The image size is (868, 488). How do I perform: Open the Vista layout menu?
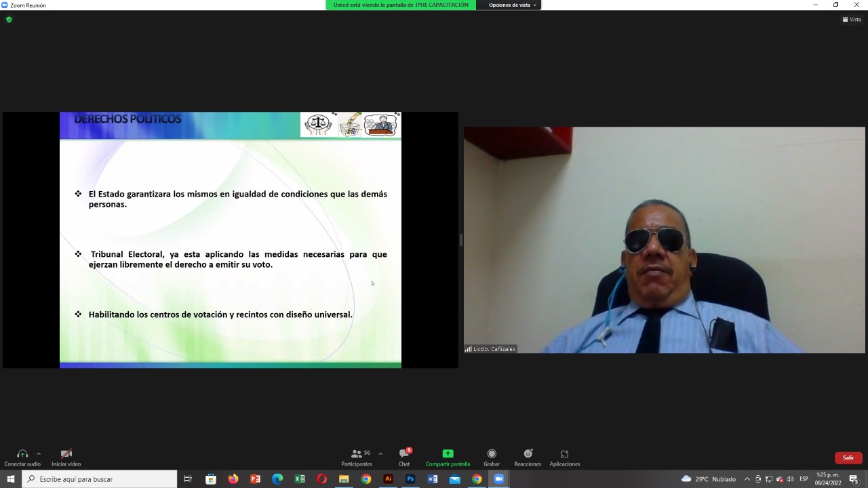852,20
